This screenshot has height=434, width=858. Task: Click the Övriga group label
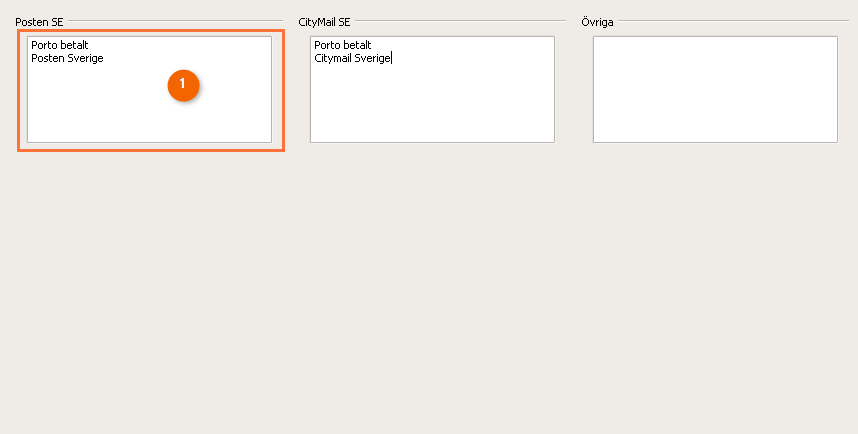pos(597,21)
